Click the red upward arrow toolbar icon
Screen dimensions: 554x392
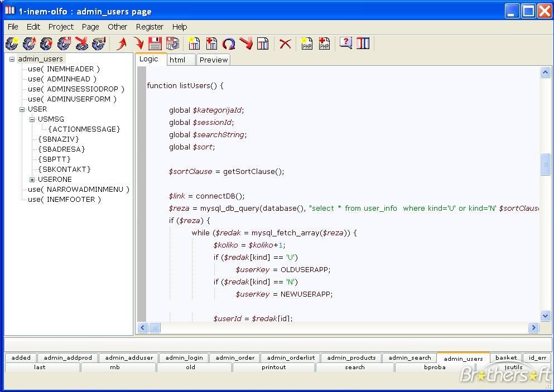click(x=122, y=44)
